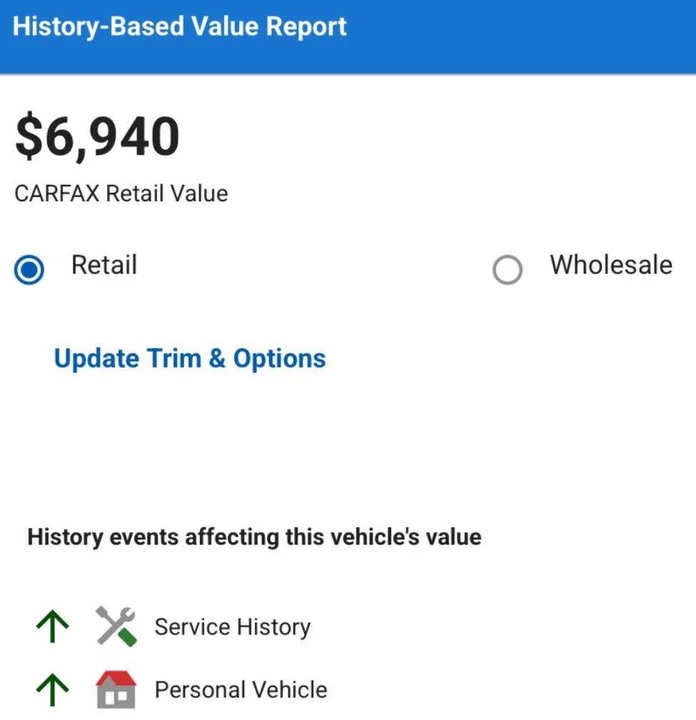Click the CARFAX Retail Value label

point(121,193)
